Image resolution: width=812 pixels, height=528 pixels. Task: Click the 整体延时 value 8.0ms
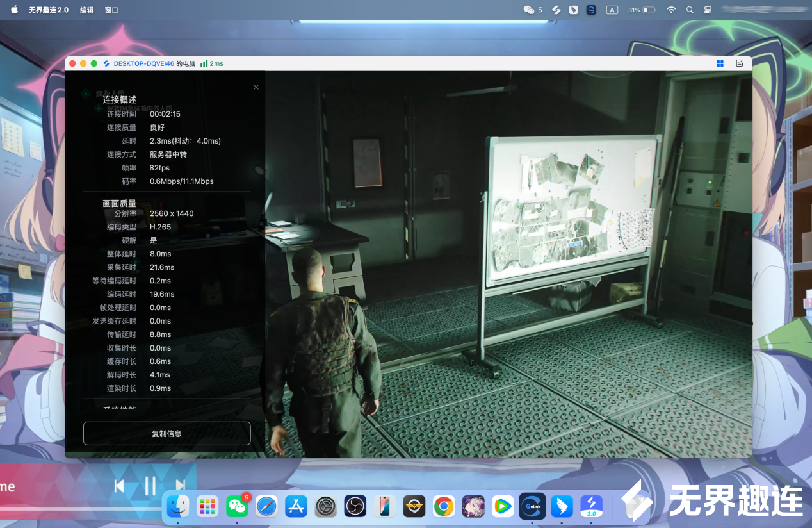160,254
